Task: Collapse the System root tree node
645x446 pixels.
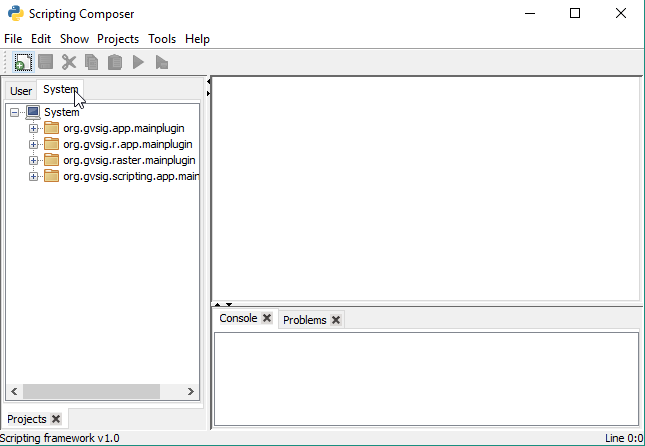Action: point(14,112)
